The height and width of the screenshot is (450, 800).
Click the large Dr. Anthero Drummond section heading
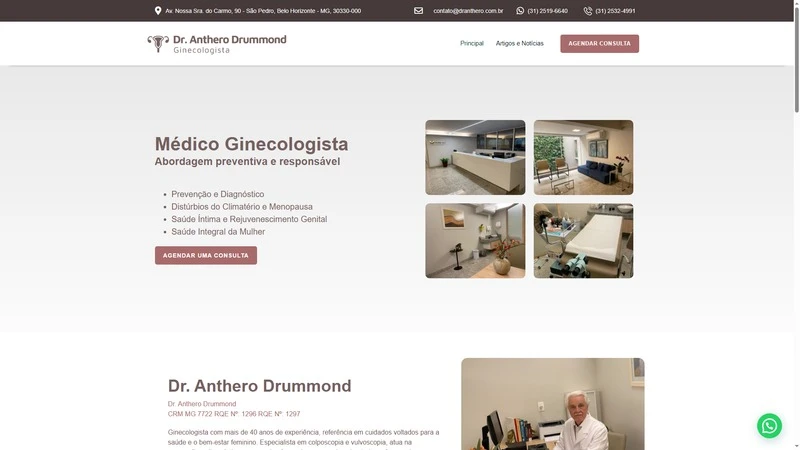click(x=260, y=386)
